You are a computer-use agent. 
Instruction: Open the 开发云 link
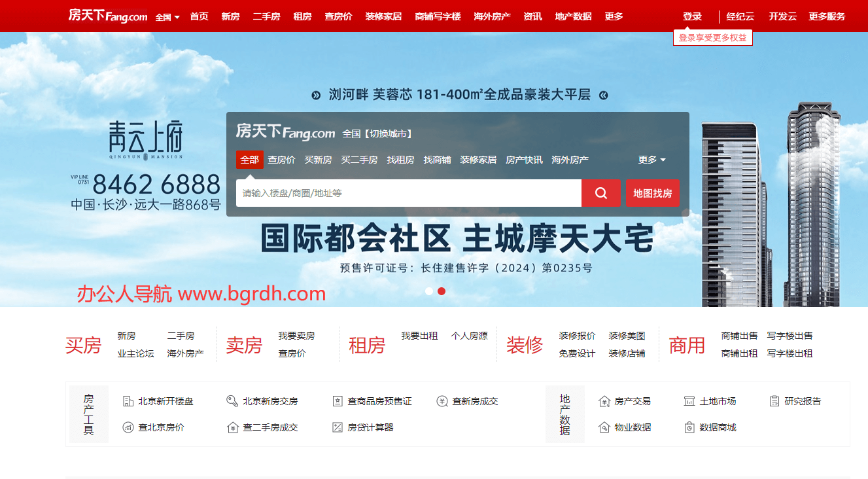click(x=782, y=16)
